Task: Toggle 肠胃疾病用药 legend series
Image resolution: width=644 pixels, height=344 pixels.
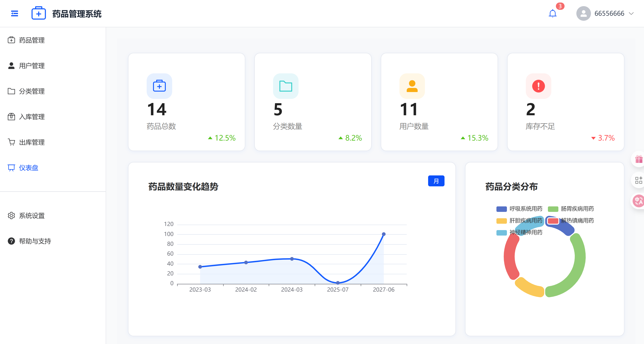Action: 577,209
